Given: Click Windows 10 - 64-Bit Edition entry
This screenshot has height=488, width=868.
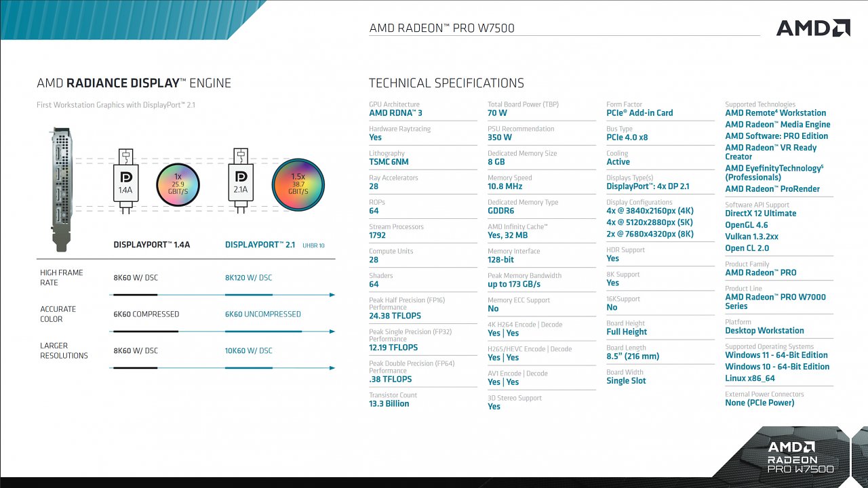Looking at the screenshot, I should (x=777, y=367).
